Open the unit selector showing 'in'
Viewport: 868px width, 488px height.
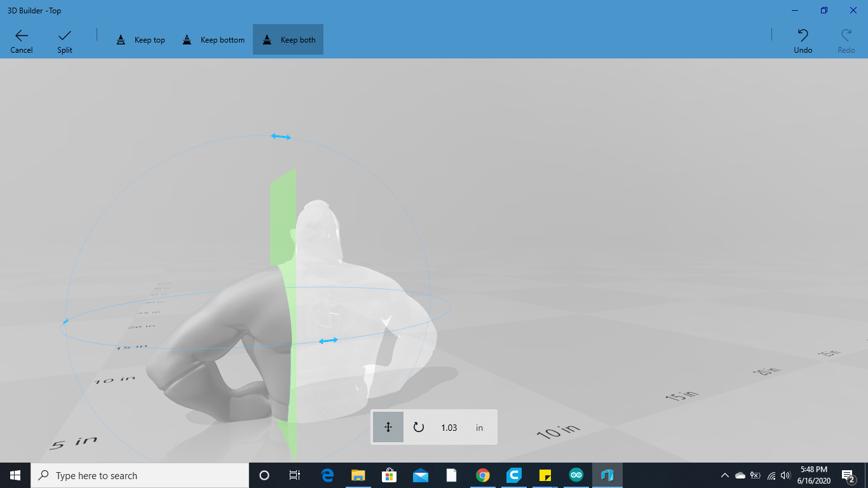coord(480,427)
